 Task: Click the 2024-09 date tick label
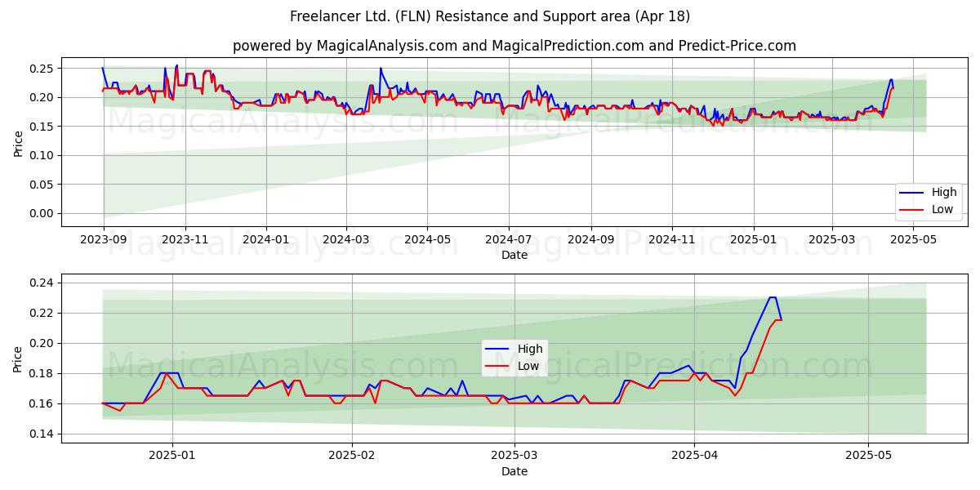[x=591, y=240]
